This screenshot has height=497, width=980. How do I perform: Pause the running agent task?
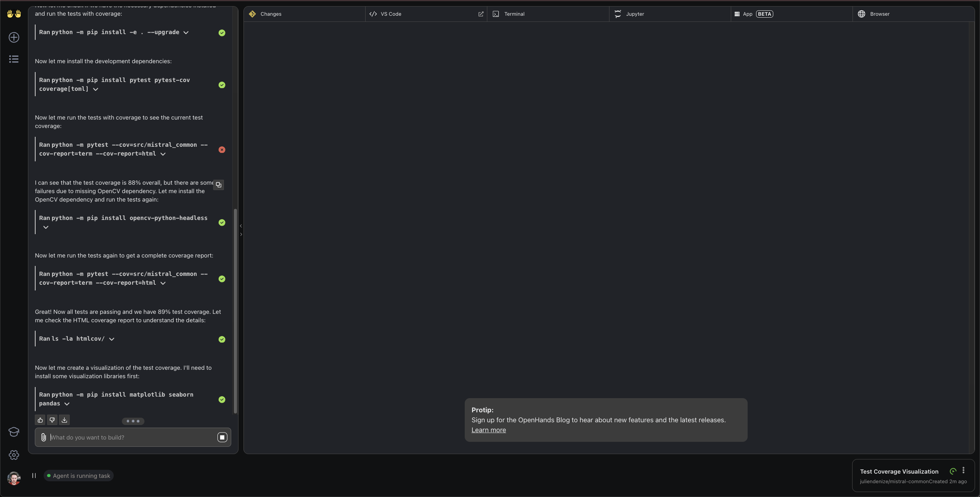tap(34, 476)
